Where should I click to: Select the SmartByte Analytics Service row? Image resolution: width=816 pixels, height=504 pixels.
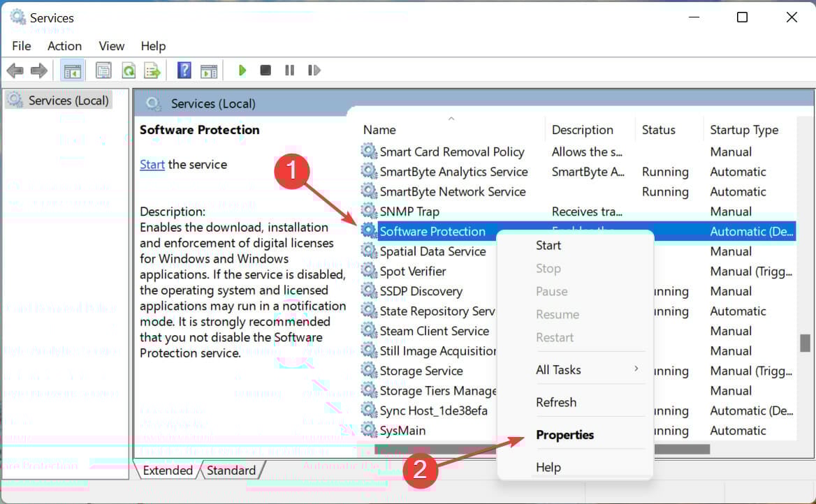454,172
